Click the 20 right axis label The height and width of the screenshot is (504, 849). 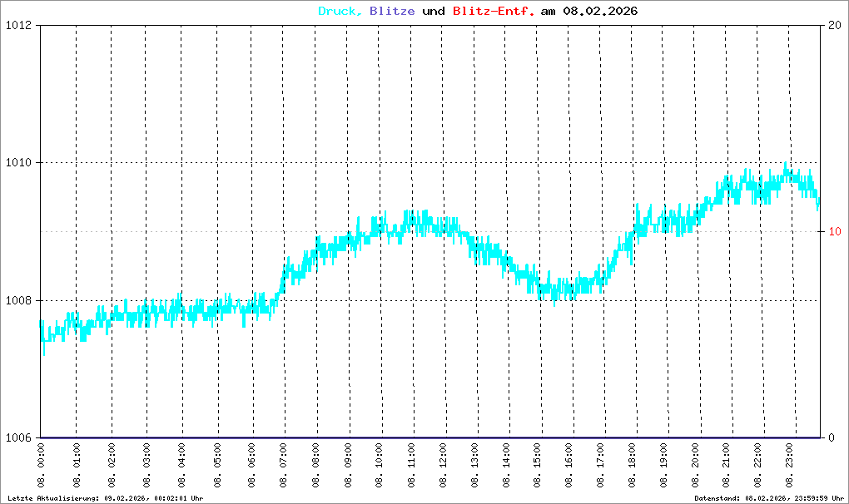coord(830,25)
